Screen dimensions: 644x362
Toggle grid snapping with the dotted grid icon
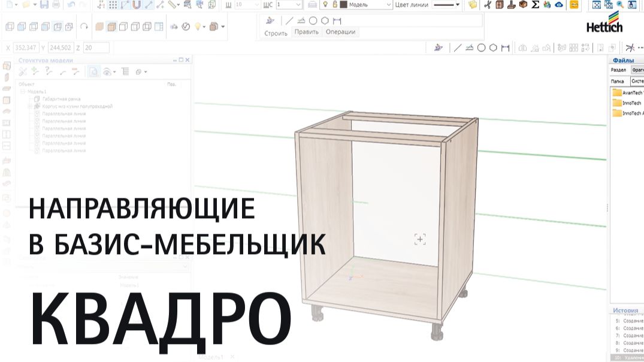(x=113, y=5)
